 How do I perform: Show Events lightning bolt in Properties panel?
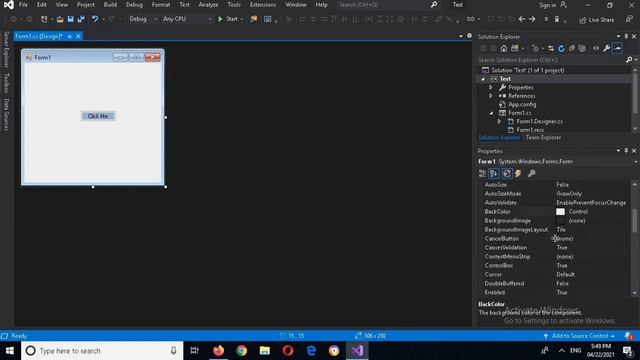pos(518,173)
